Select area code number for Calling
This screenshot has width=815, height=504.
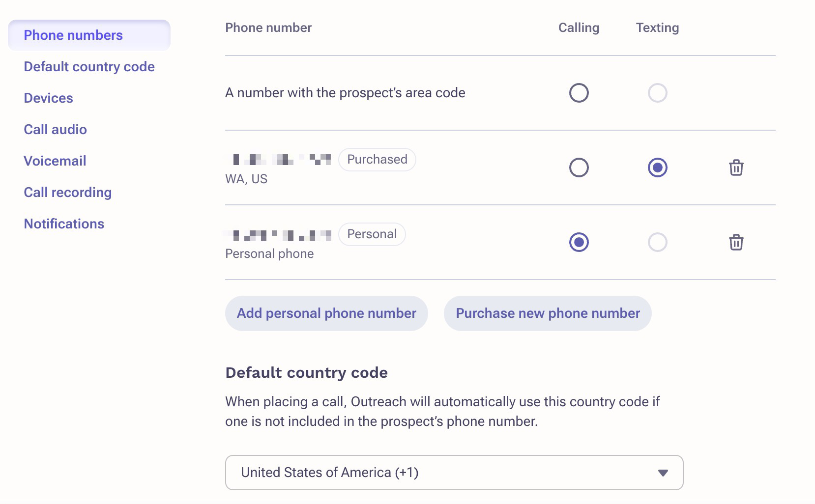[x=579, y=93]
